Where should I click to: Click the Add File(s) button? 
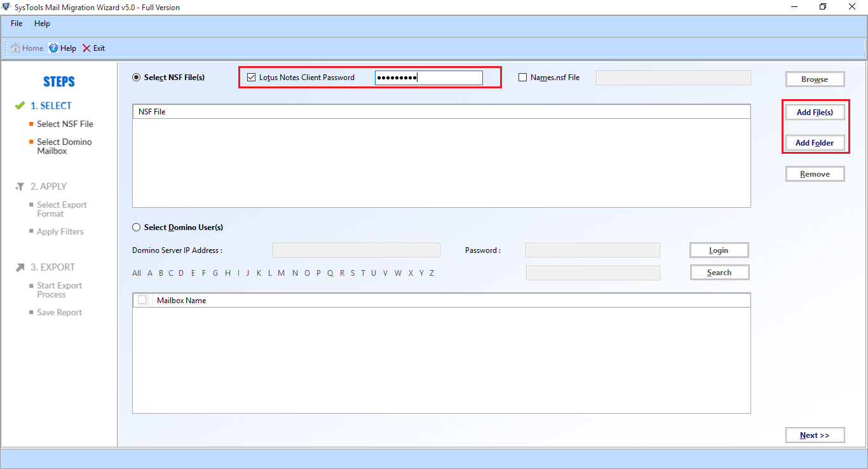815,112
